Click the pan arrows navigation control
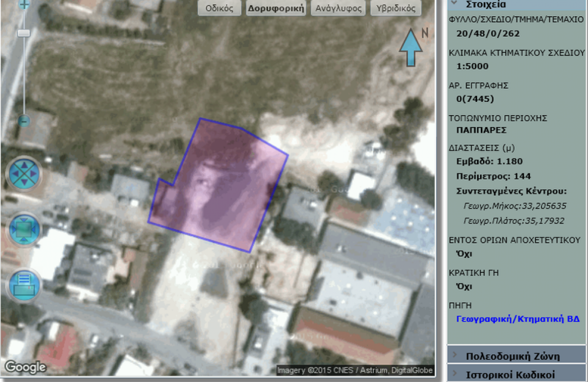 tap(24, 173)
